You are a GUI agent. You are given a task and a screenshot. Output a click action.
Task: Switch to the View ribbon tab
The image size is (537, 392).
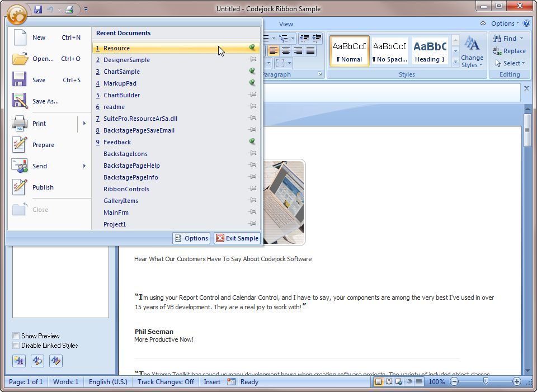286,24
